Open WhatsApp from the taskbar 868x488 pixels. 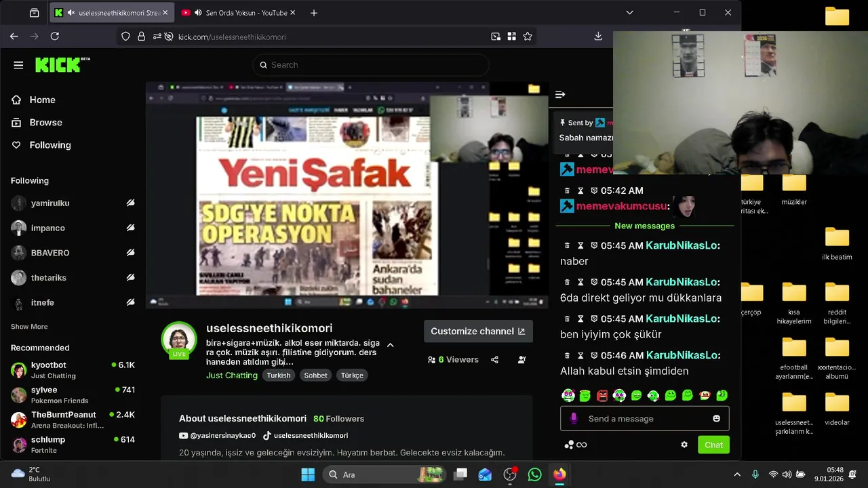coord(534,474)
